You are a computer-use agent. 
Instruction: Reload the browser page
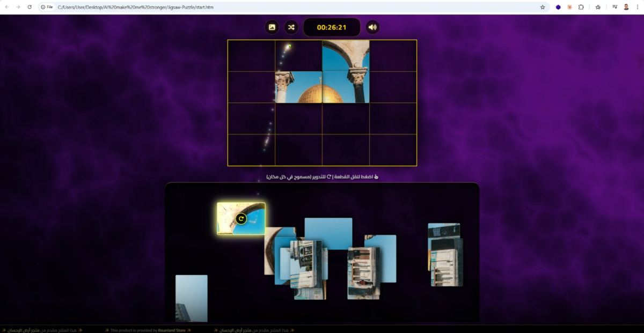[x=30, y=7]
